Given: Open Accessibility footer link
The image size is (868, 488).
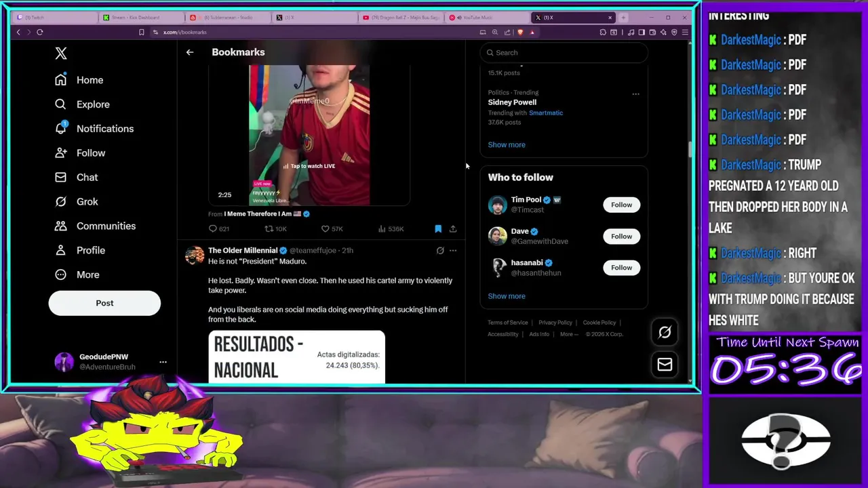Looking at the screenshot, I should pos(503,334).
